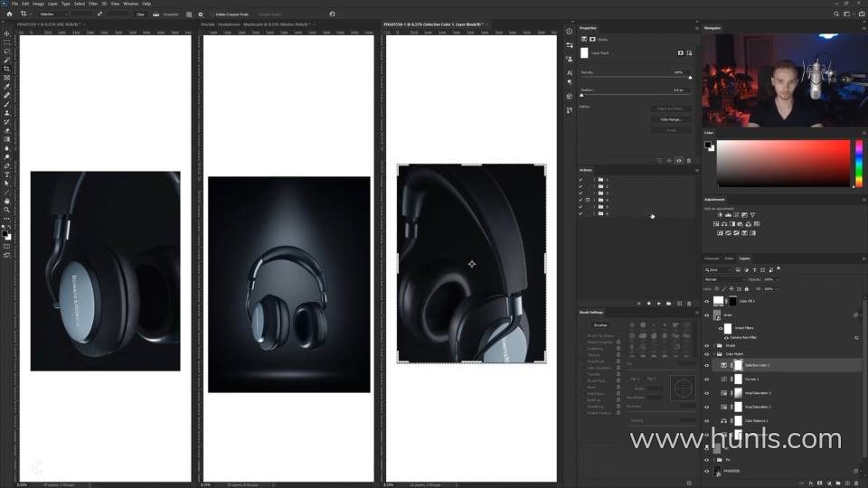The image size is (868, 488).
Task: Click the Brushes button in Brush Settings
Action: (600, 325)
